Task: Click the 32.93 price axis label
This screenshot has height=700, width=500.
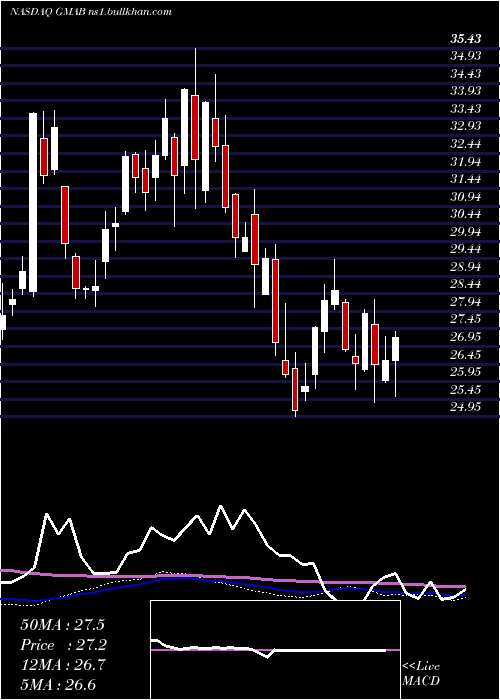Action: pos(466,126)
